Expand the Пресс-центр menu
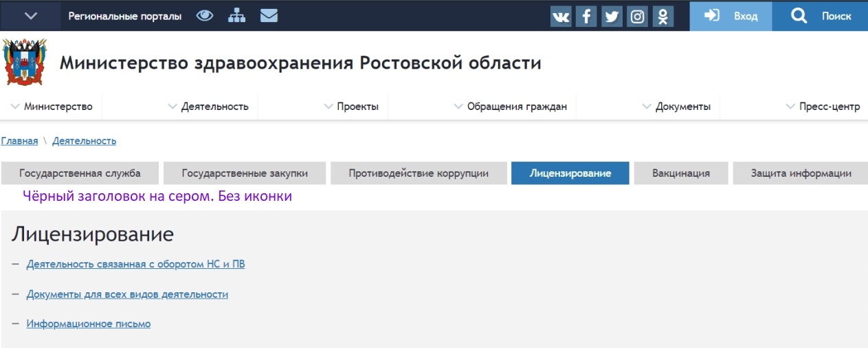The height and width of the screenshot is (348, 868). pos(823,107)
